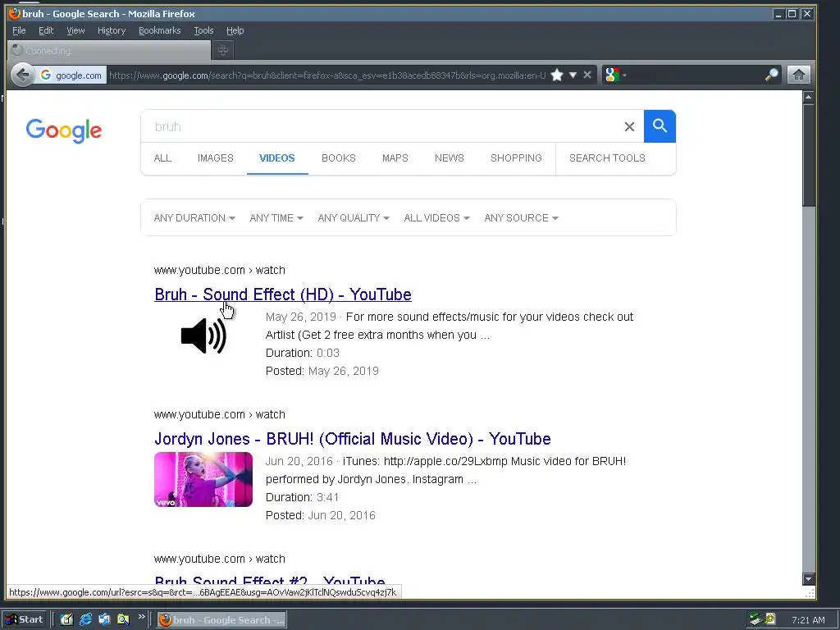The width and height of the screenshot is (840, 630).
Task: Select the VIDEOS results tab
Action: (x=277, y=158)
